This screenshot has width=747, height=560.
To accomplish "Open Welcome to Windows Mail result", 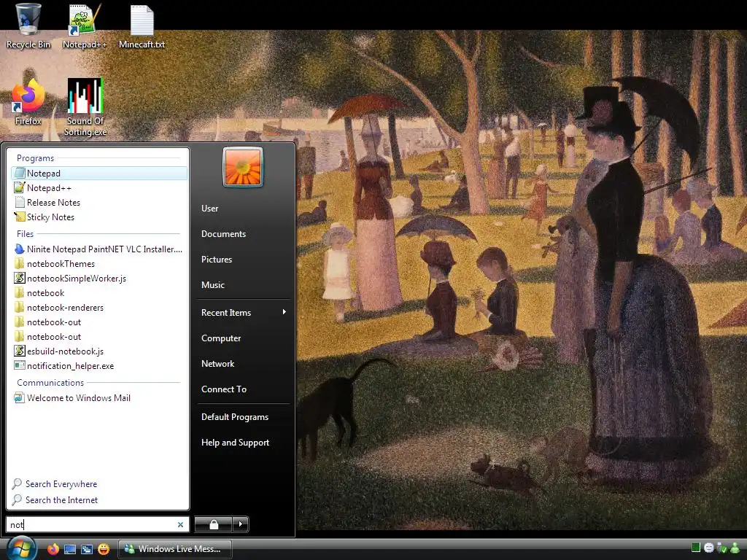I will 99,398.
